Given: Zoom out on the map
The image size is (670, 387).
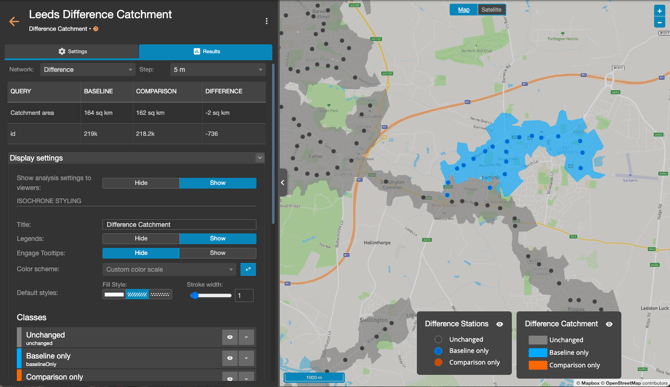Looking at the screenshot, I should (x=659, y=22).
